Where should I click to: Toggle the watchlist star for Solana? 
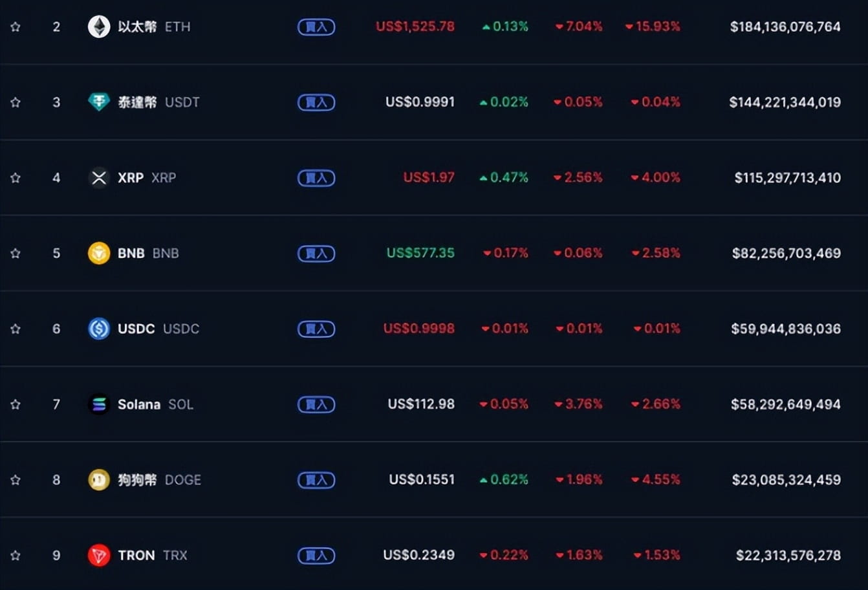pyautogui.click(x=16, y=404)
